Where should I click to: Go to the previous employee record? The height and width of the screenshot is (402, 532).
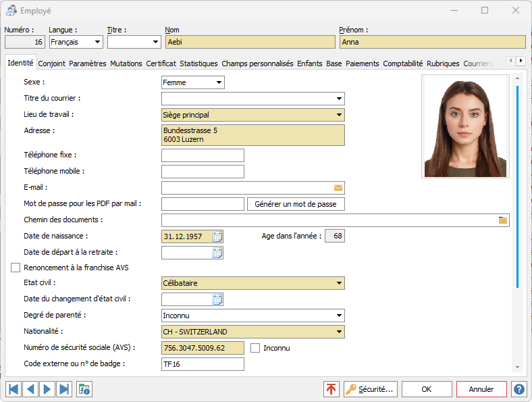point(30,389)
